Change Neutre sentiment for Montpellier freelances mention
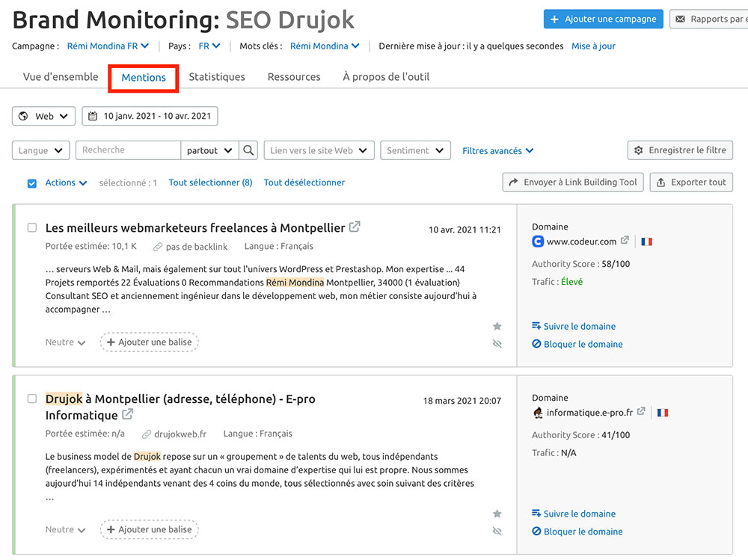 click(65, 342)
